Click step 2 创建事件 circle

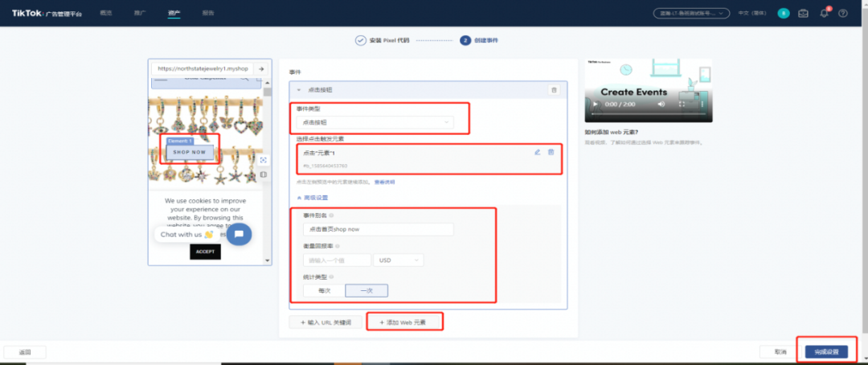click(465, 40)
